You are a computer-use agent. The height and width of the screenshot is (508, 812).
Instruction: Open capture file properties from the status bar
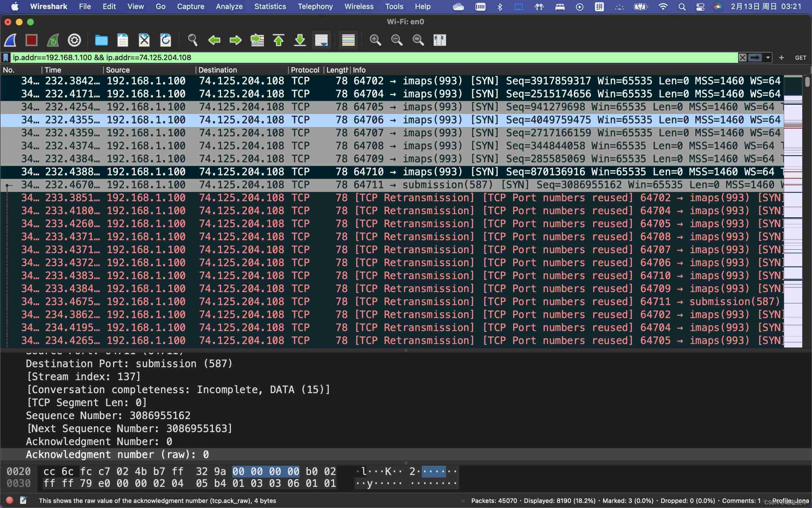24,501
